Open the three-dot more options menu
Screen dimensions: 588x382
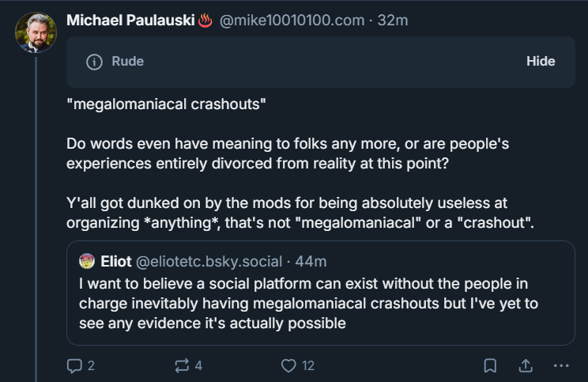tap(561, 365)
